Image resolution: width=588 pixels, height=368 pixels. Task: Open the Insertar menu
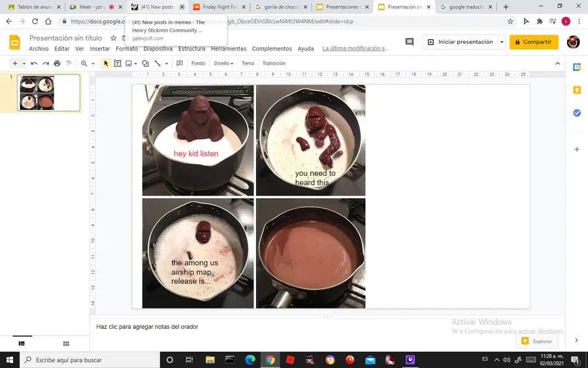click(100, 49)
